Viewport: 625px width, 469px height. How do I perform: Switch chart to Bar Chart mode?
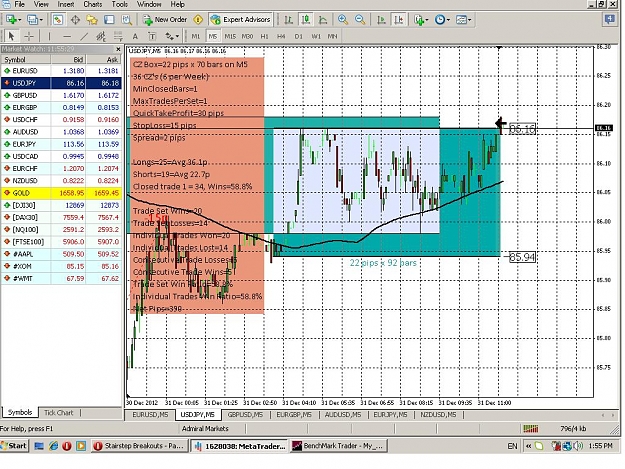[x=289, y=20]
